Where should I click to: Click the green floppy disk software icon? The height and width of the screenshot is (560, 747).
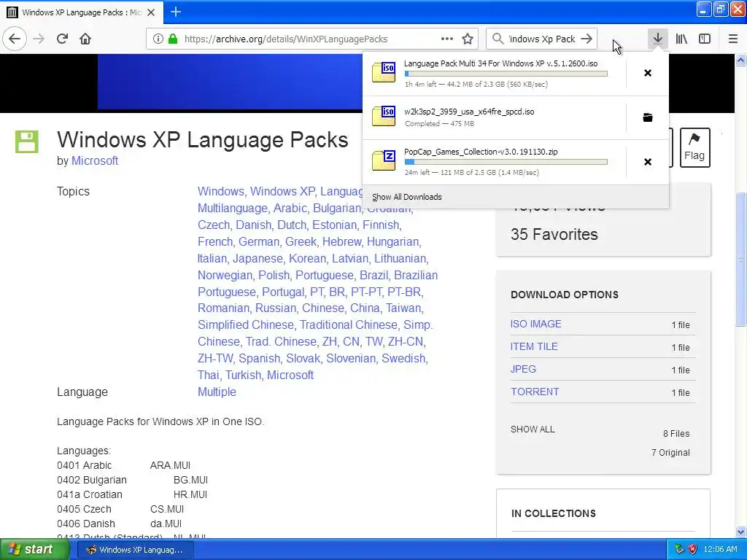point(27,141)
